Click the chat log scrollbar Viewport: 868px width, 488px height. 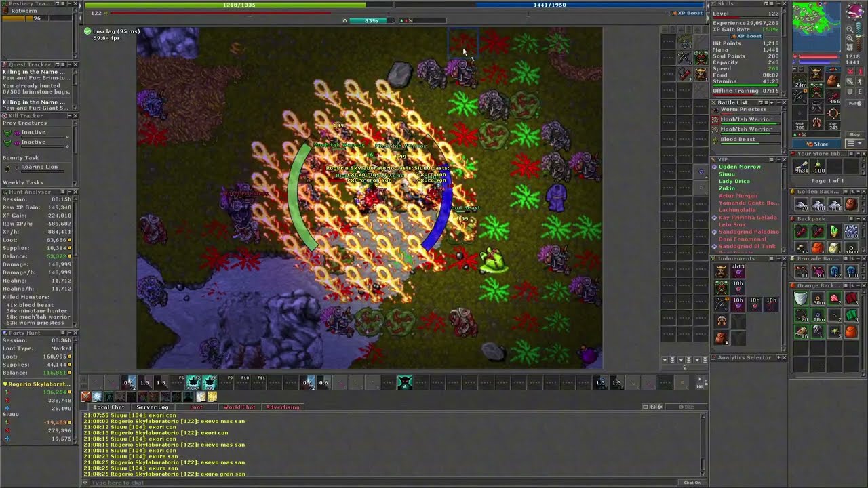tap(703, 445)
